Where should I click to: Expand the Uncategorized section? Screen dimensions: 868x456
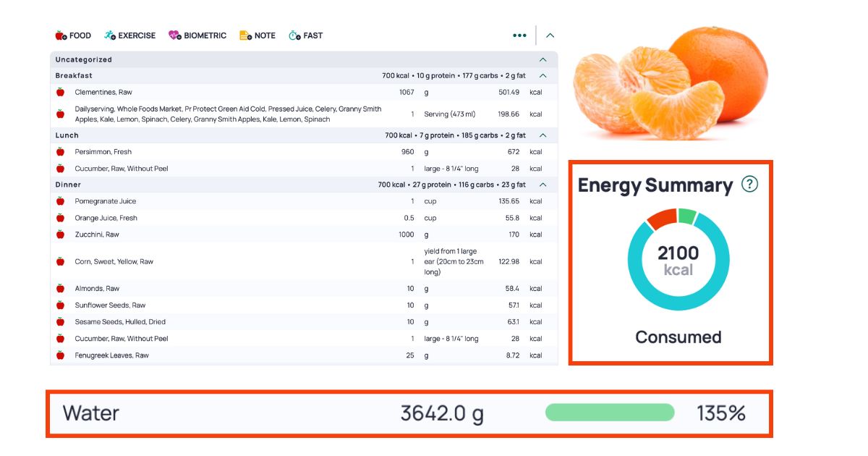544,59
